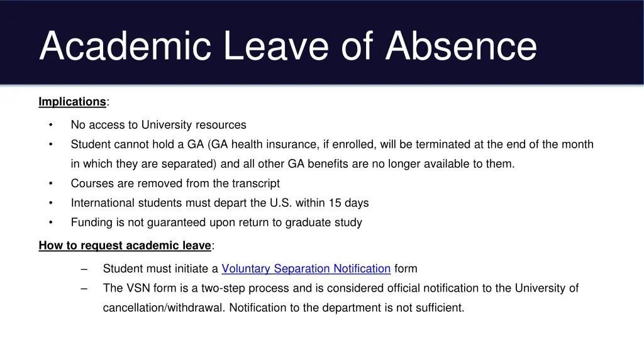
Task: Select the underlined "Implications" heading
Action: (72, 102)
